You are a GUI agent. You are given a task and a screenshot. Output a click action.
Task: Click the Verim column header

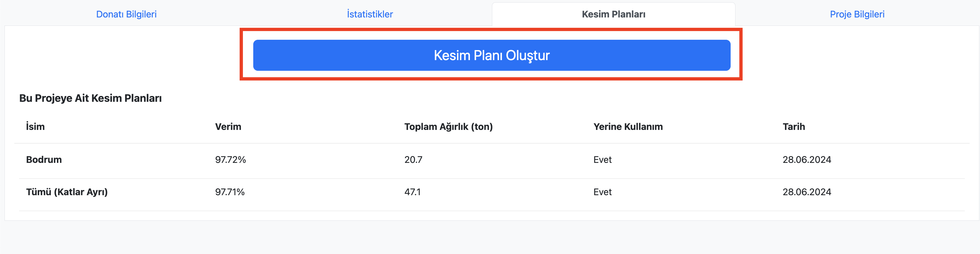(x=228, y=127)
